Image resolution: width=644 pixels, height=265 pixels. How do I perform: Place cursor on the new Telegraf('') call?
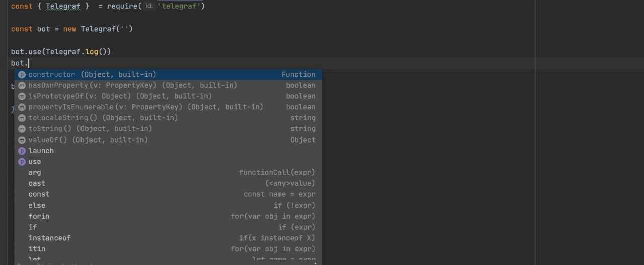[98, 29]
